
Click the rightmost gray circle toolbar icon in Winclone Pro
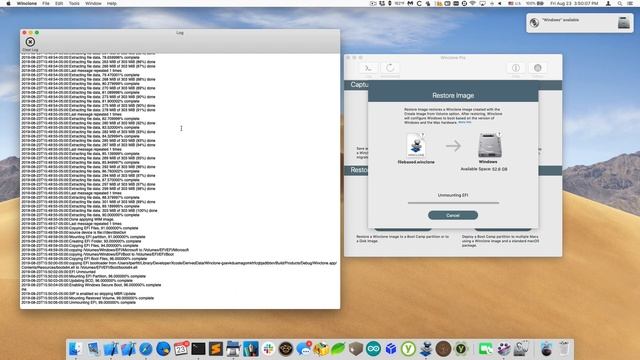(538, 68)
